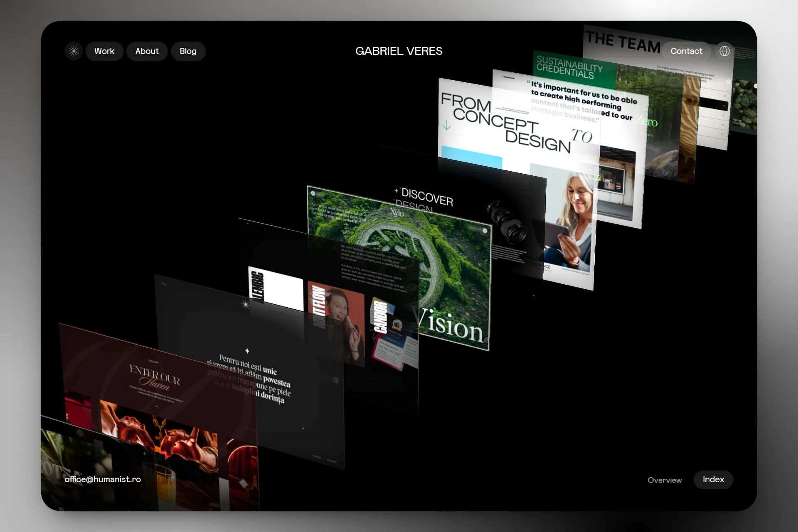Image resolution: width=798 pixels, height=532 pixels.
Task: Click the GABRIEL VERES site title
Action: [x=399, y=51]
